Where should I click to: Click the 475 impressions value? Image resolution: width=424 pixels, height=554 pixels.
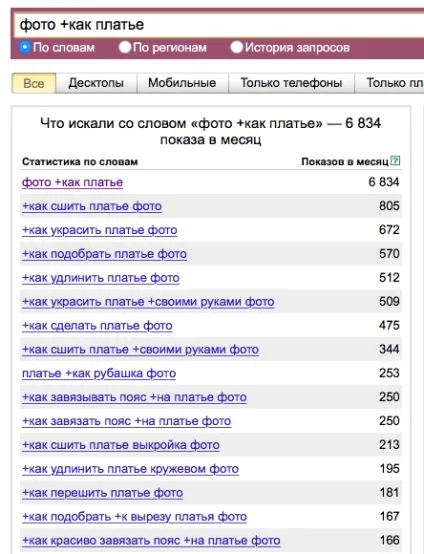point(389,325)
